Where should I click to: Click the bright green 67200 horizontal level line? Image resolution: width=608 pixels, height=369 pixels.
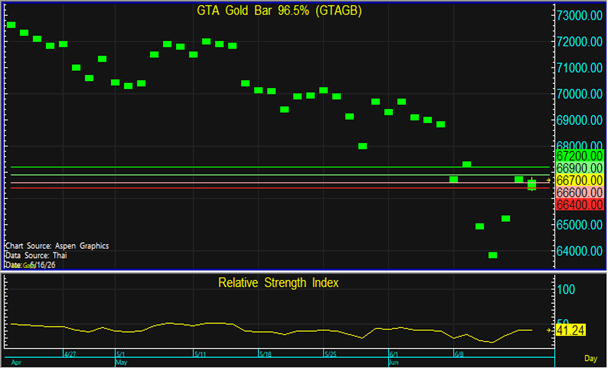point(280,167)
